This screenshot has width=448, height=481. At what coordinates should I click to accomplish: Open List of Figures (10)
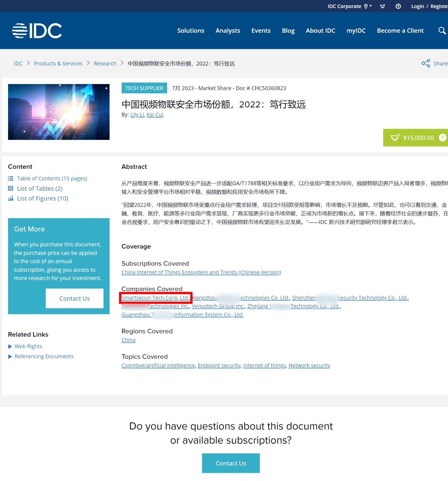(x=43, y=198)
